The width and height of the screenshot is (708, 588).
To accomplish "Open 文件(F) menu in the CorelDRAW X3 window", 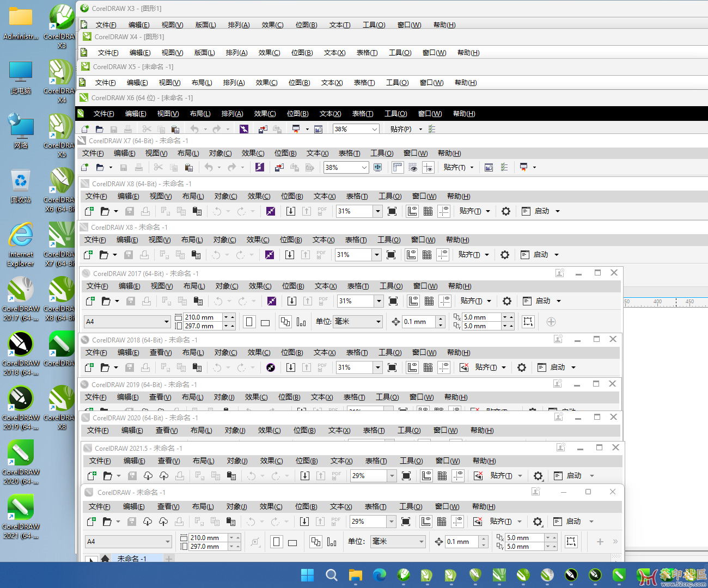I will click(x=106, y=25).
